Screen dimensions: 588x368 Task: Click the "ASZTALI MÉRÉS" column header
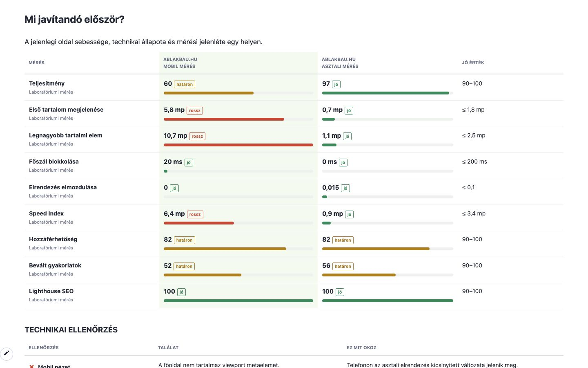[340, 66]
